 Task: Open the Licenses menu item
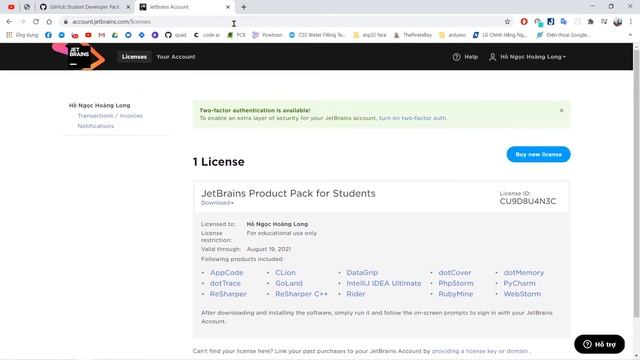coord(134,57)
